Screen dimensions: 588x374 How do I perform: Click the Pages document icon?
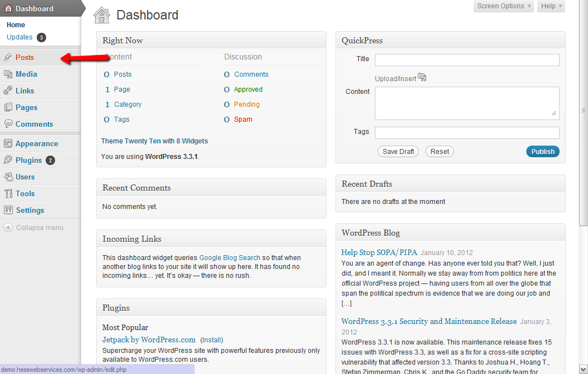pyautogui.click(x=8, y=108)
